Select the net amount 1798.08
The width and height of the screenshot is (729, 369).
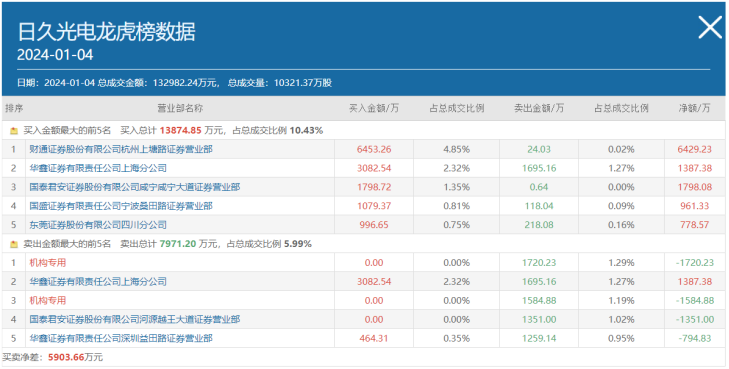pyautogui.click(x=695, y=187)
